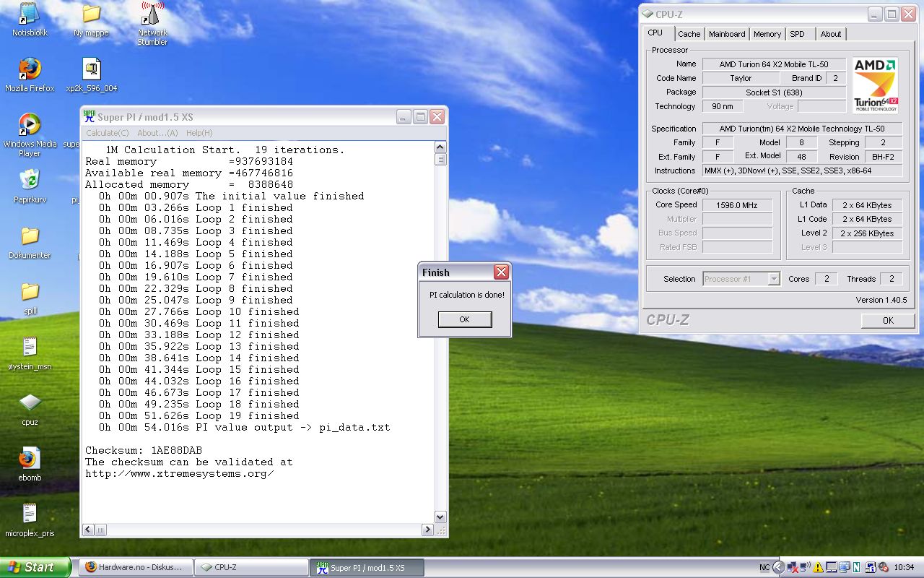924x578 pixels.
Task: Switch to CPU-Z taskbar button
Action: (252, 567)
